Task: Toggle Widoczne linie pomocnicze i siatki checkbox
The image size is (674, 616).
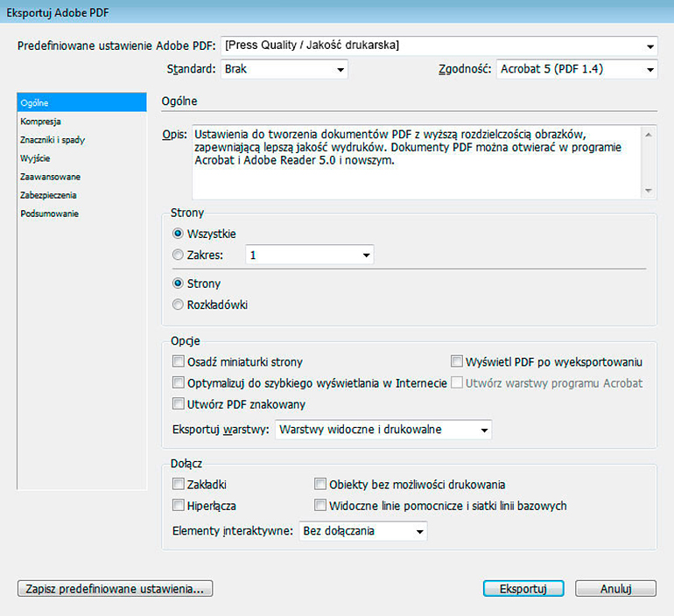Action: 319,505
